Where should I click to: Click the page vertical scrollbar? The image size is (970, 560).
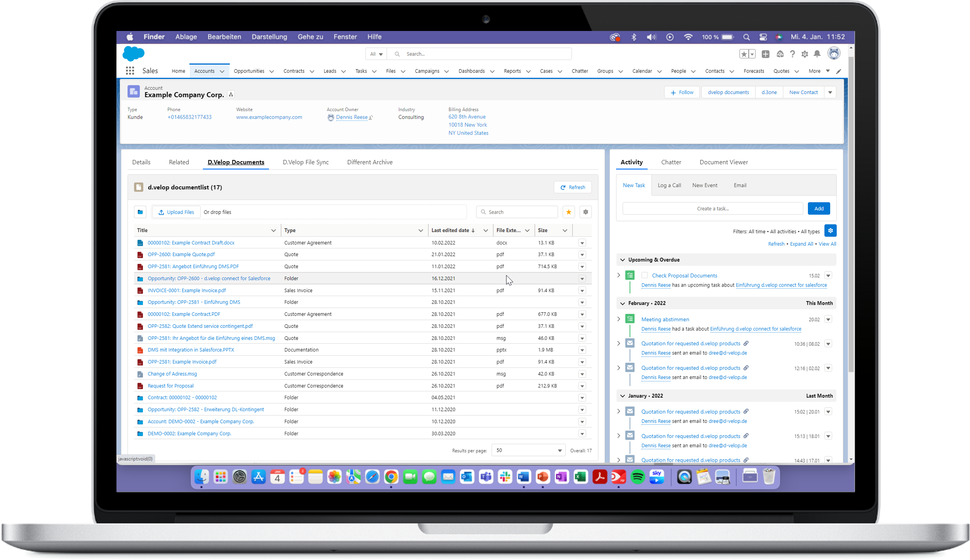pos(851,214)
